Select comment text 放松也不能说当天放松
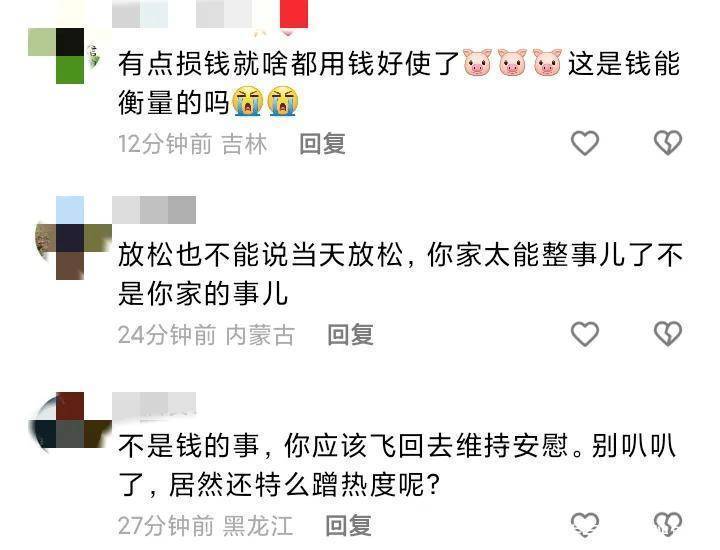Image resolution: width=720 pixels, height=550 pixels. pos(260,255)
